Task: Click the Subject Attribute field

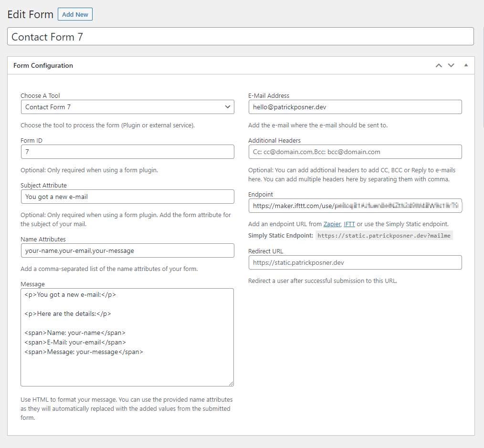Action: tap(127, 197)
